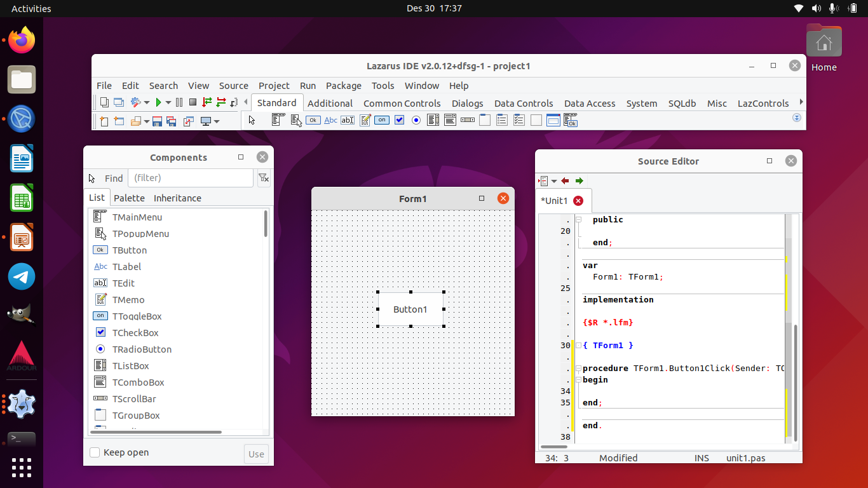Click the Use button in Components

coord(256,454)
